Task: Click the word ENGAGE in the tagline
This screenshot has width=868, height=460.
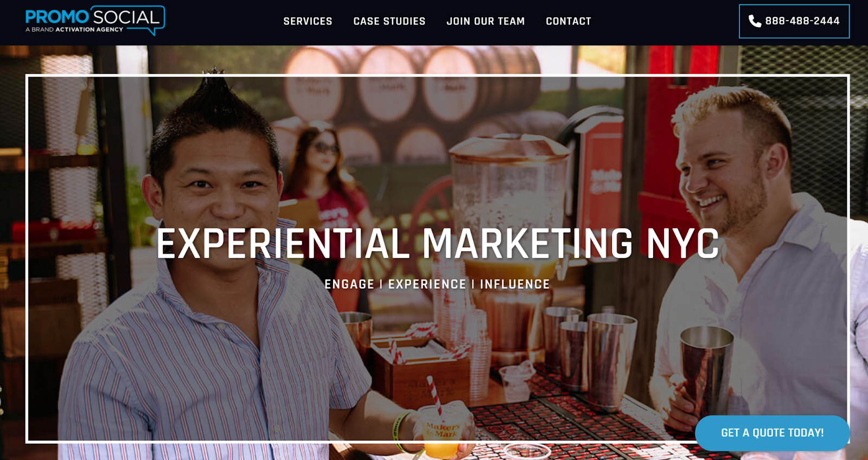Action: pyautogui.click(x=349, y=284)
